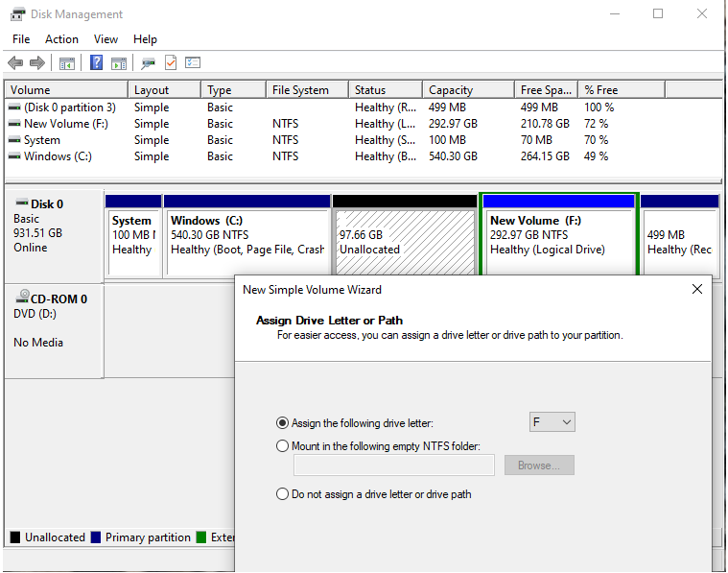Click the Disk 0 drive icon
The image size is (728, 573).
point(22,203)
